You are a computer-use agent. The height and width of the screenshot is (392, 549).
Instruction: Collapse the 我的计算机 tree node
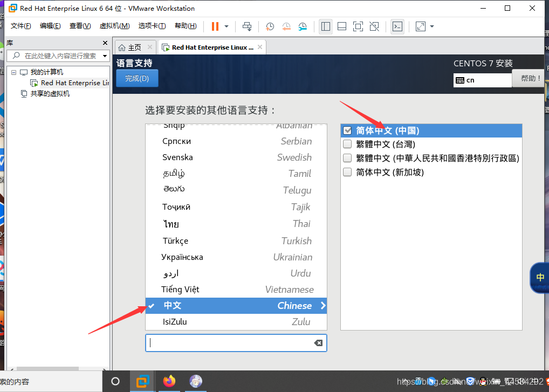coord(13,72)
